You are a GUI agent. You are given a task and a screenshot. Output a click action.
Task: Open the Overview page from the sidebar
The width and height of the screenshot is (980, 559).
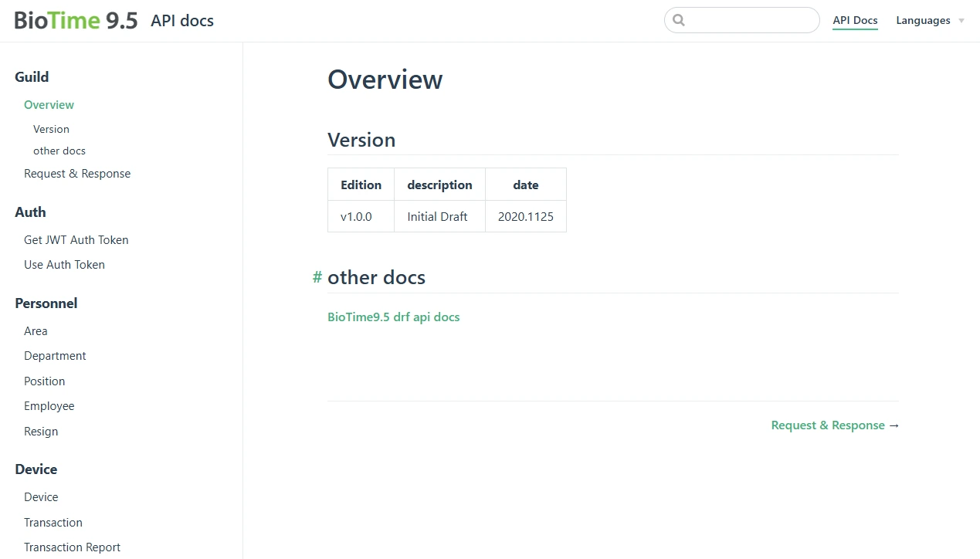click(49, 104)
